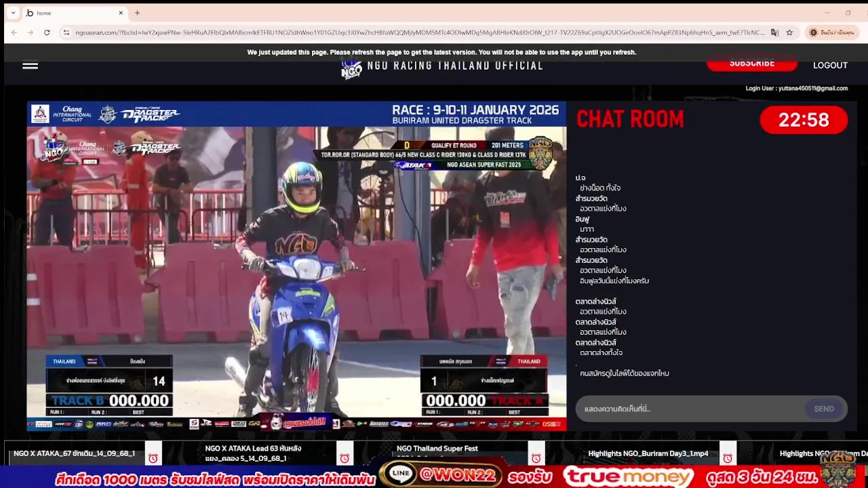Click clock icon beside NGO X ATAKA Lead 63
The image size is (868, 488).
click(x=344, y=459)
